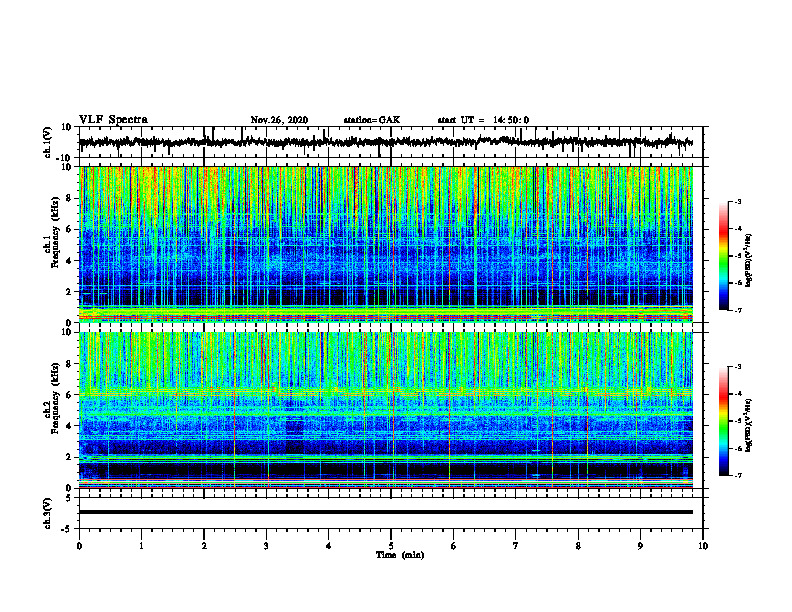Select the "start UT = 14:50:0" text
The image size is (792, 612).
point(483,120)
